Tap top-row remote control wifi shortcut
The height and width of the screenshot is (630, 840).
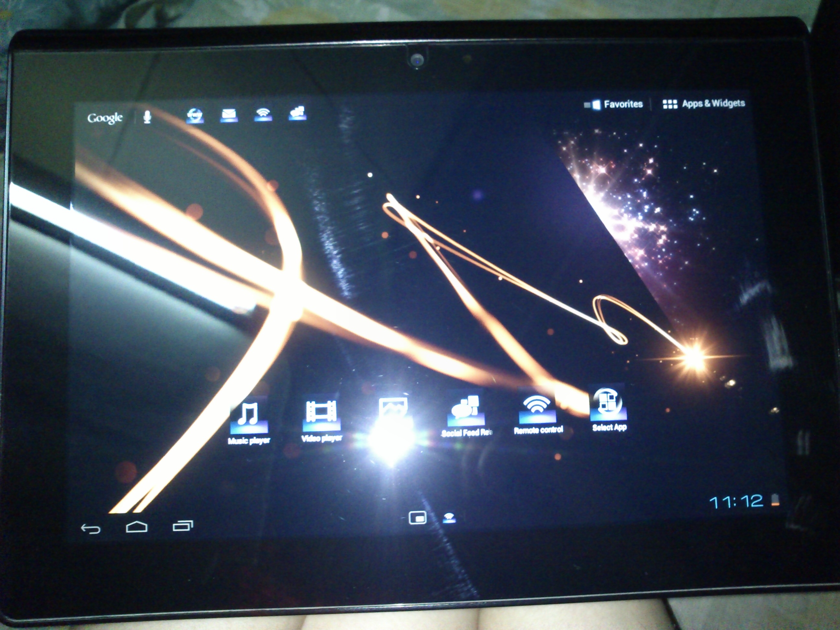tap(263, 113)
